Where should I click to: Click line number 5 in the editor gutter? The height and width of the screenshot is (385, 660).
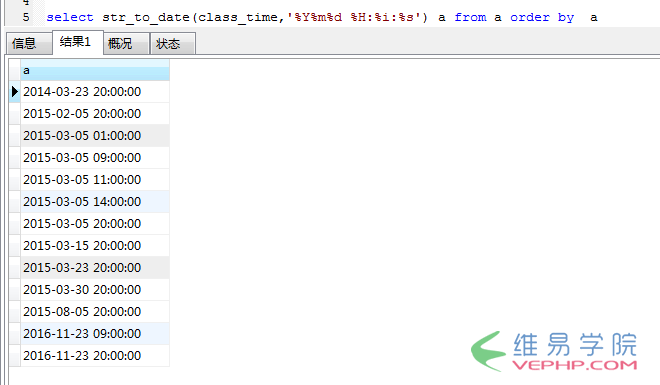(x=26, y=17)
